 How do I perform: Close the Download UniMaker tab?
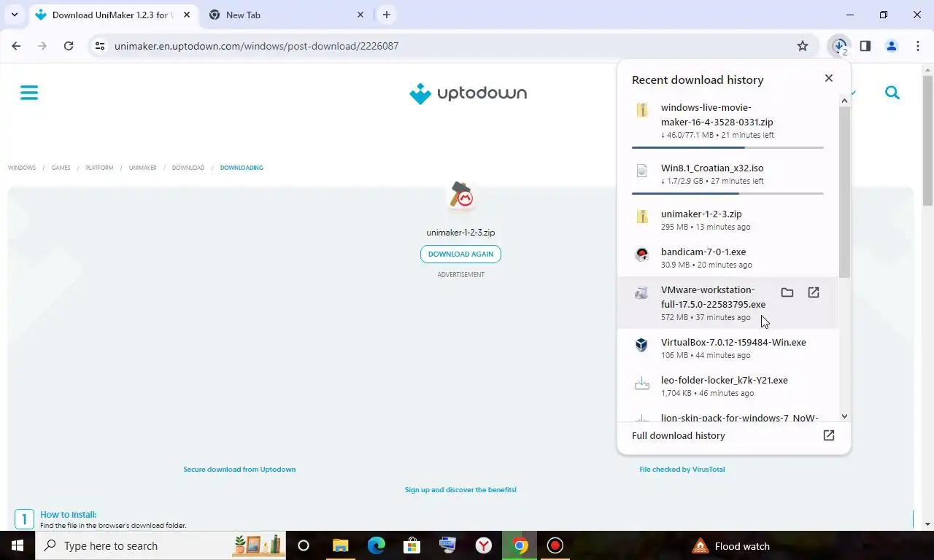click(187, 15)
